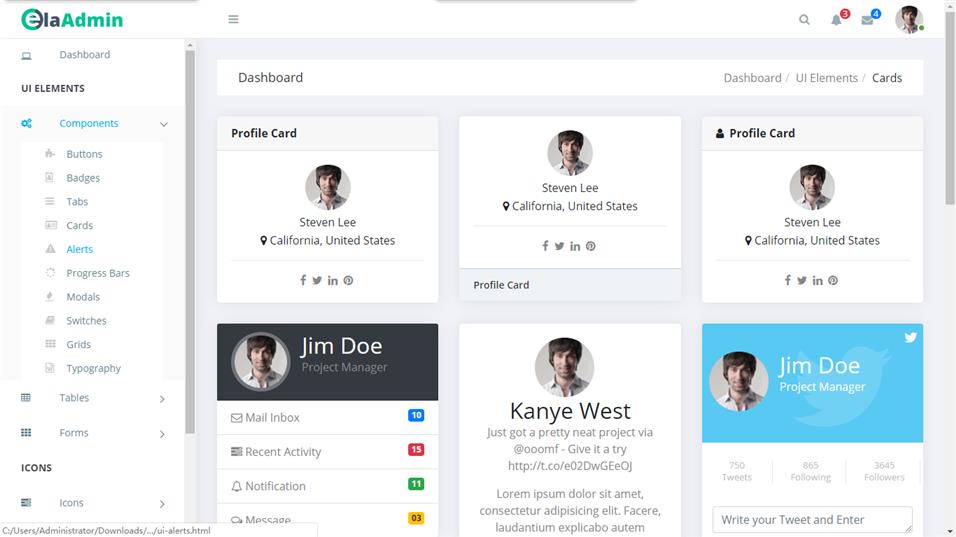This screenshot has width=956, height=537.
Task: Open the user avatar menu in header
Action: [x=908, y=20]
